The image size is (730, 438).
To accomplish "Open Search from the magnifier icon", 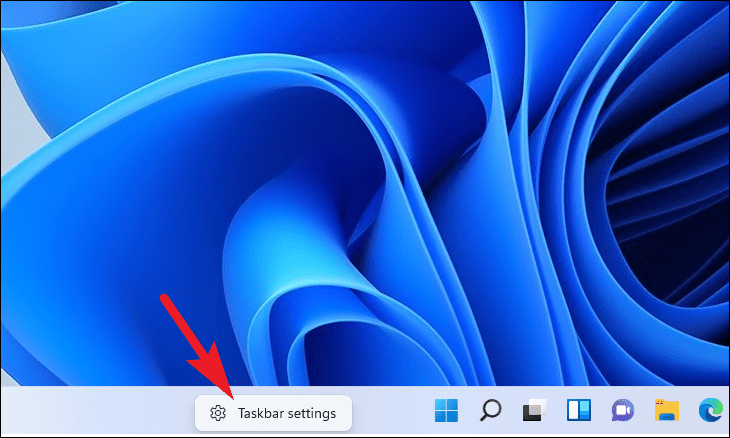I will click(x=490, y=411).
